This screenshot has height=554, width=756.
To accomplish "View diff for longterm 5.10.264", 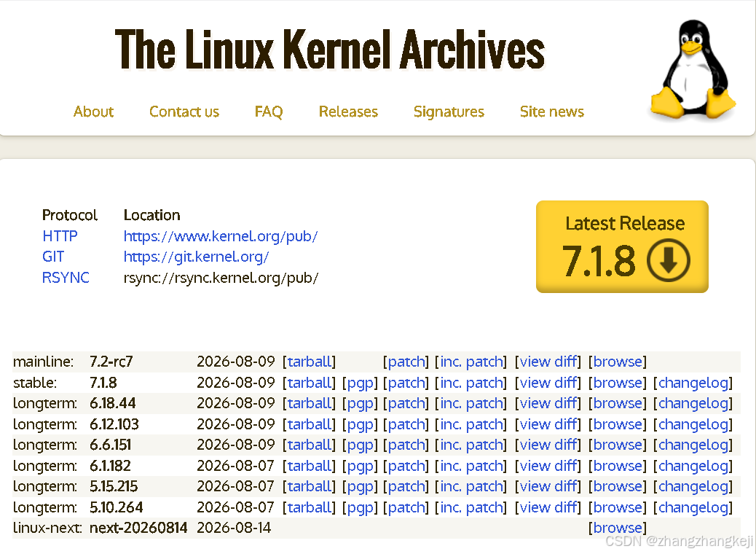I will pyautogui.click(x=548, y=507).
